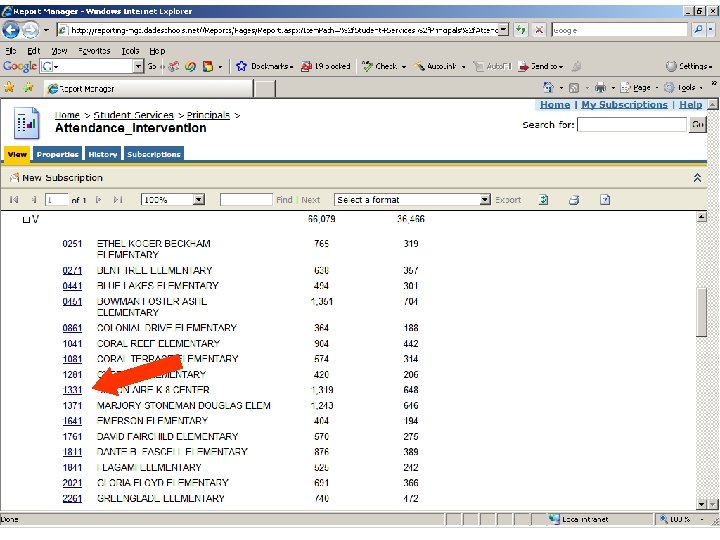Image resolution: width=720 pixels, height=540 pixels.
Task: Click the Refresh page icon
Action: (x=520, y=30)
